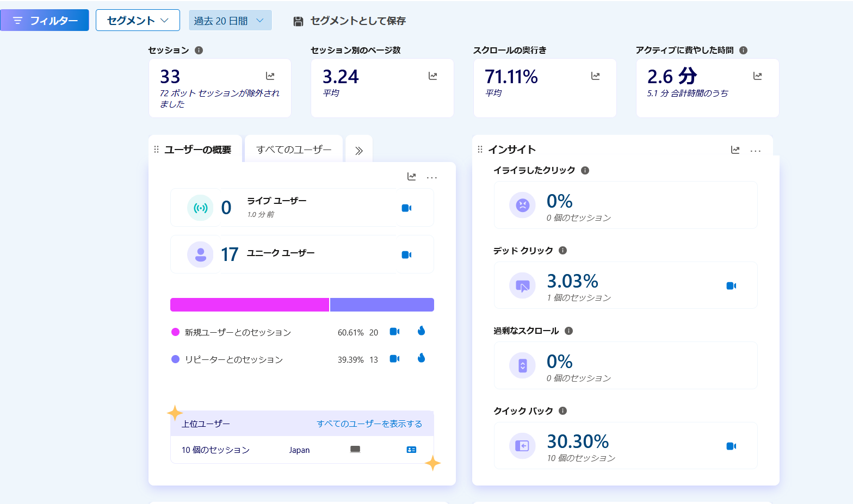Watch recordings for デッド クリック
This screenshot has width=853, height=504.
(x=731, y=286)
